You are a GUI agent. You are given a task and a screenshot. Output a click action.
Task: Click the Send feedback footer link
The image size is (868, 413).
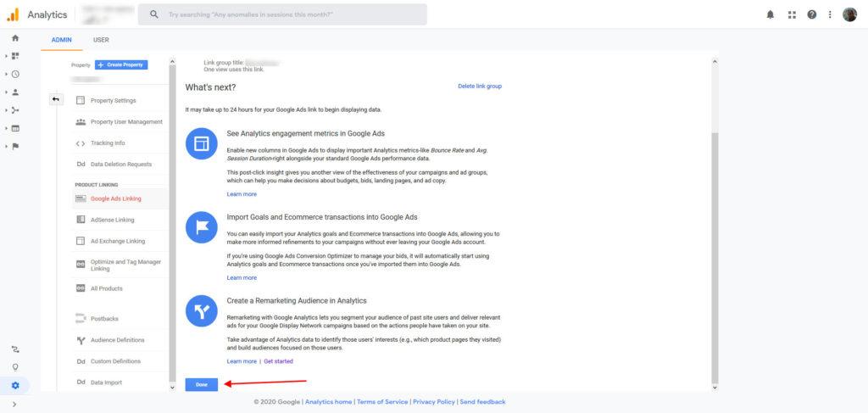[482, 402]
